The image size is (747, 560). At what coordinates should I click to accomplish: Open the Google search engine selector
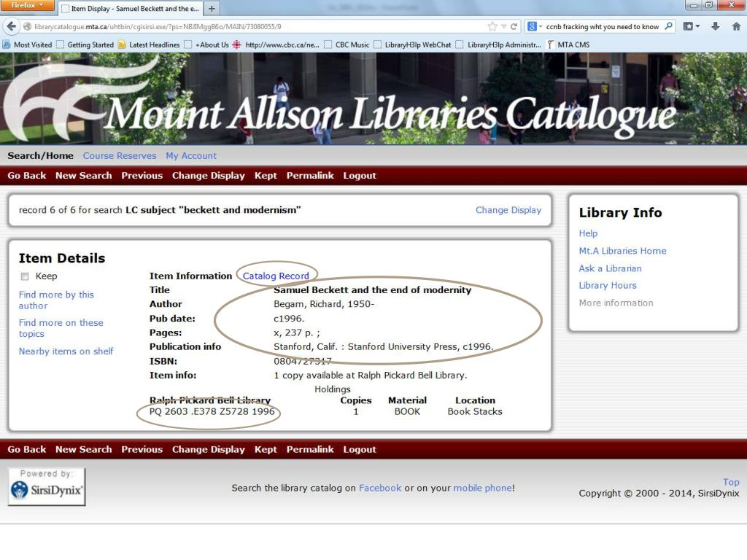coord(535,27)
